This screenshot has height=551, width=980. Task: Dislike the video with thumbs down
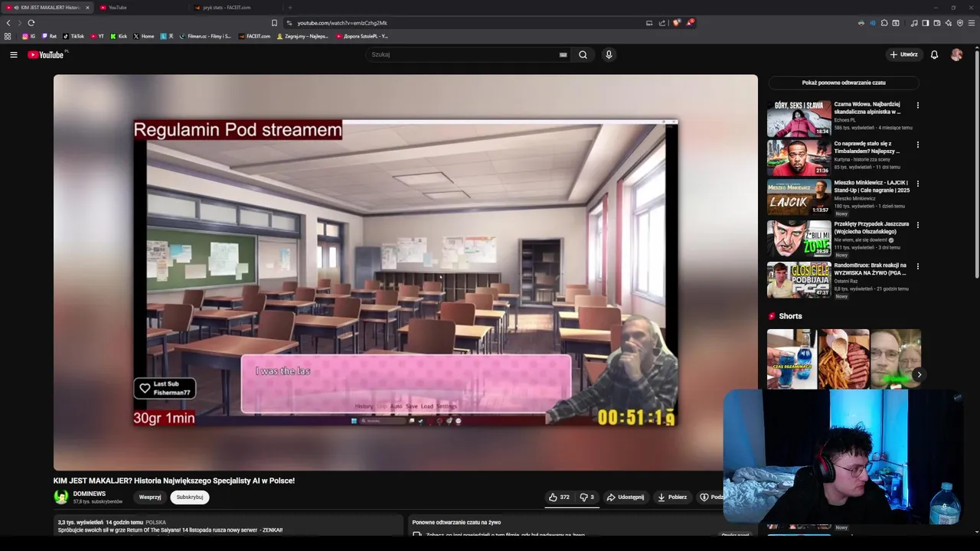click(587, 497)
